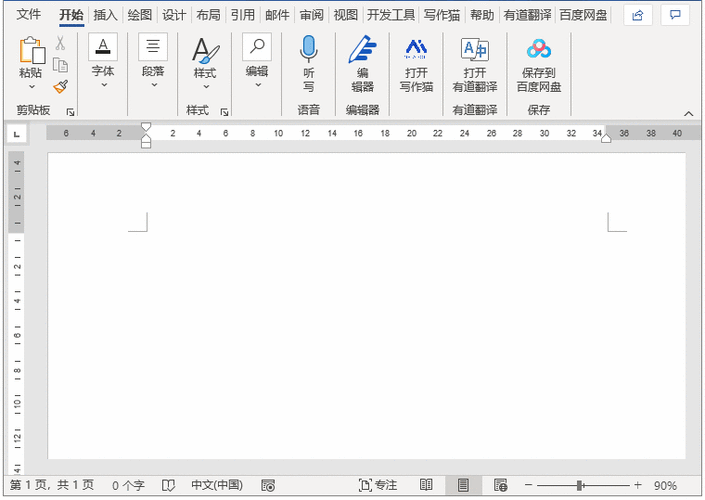Click the proofing book icon in status bar
The height and width of the screenshot is (500, 705).
(168, 485)
